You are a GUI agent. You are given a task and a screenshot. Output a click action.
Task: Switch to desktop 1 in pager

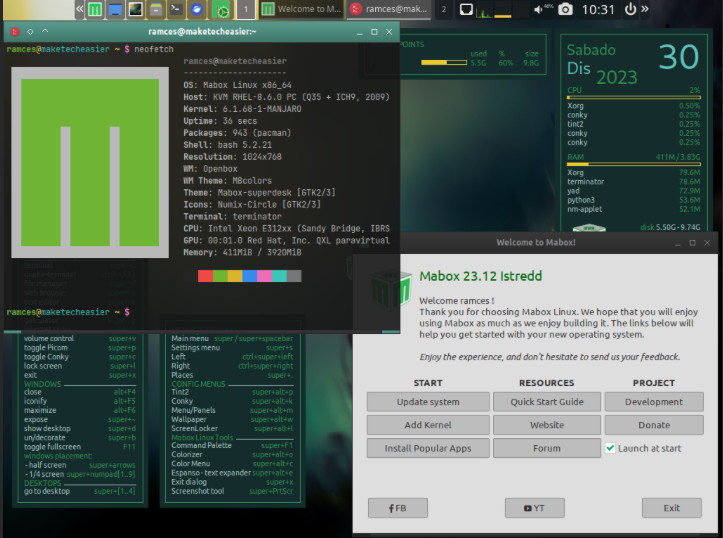[x=246, y=9]
